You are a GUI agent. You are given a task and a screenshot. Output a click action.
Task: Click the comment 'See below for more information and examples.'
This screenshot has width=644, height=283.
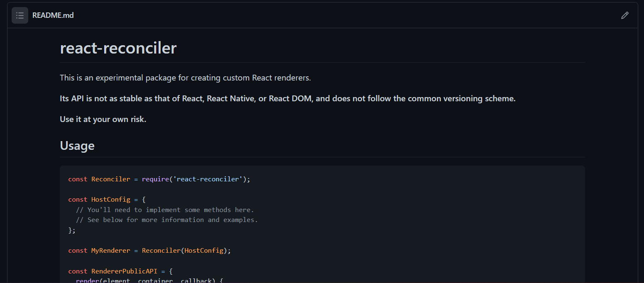167,220
